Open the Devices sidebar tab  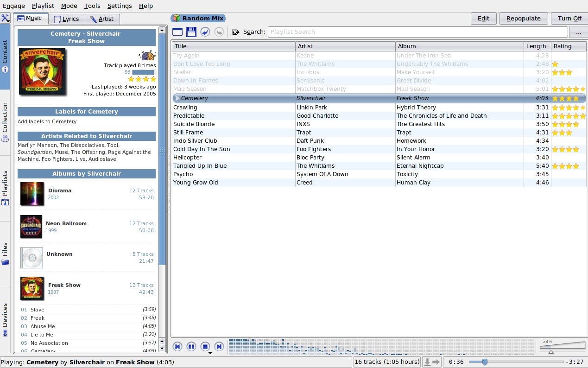tap(5, 320)
